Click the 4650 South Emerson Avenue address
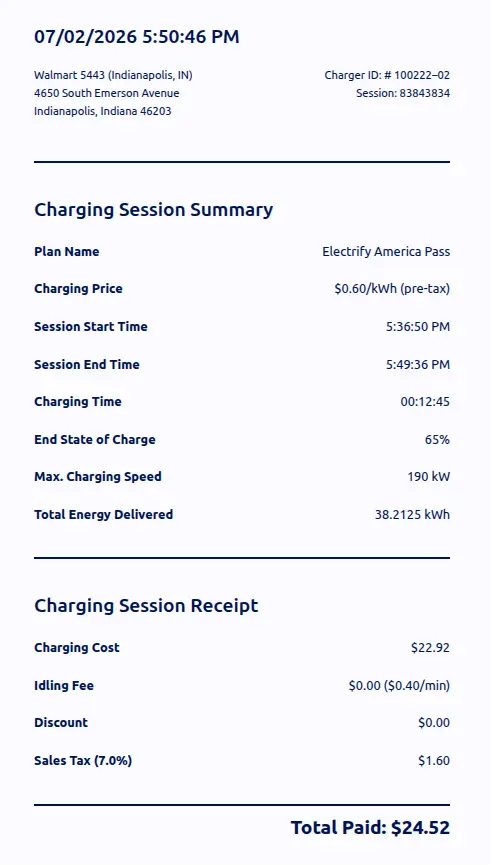 106,93
